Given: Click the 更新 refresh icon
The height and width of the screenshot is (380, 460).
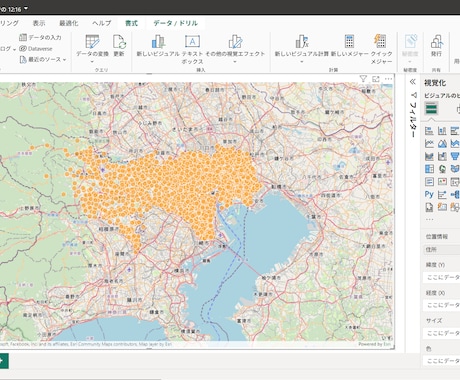Looking at the screenshot, I should point(119,41).
